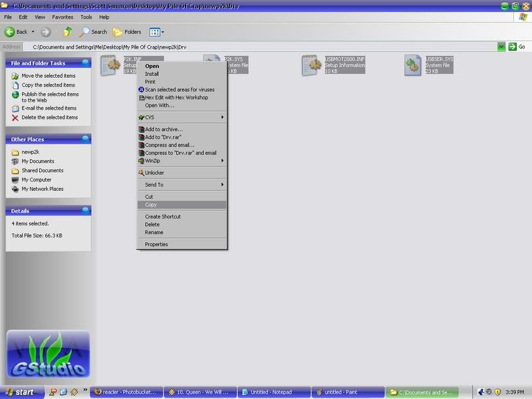Expand the CVS submenu
This screenshot has width=532, height=399.
point(182,117)
